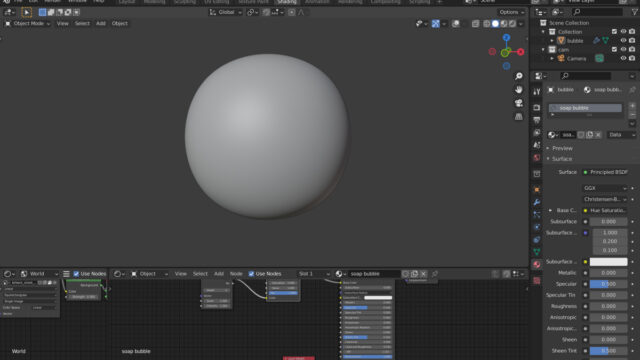Open the World properties tab icon

(536, 158)
